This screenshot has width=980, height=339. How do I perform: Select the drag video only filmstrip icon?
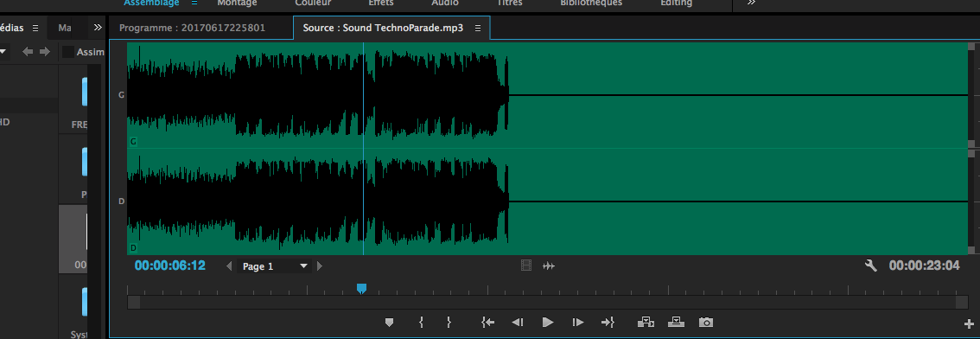[x=526, y=265]
